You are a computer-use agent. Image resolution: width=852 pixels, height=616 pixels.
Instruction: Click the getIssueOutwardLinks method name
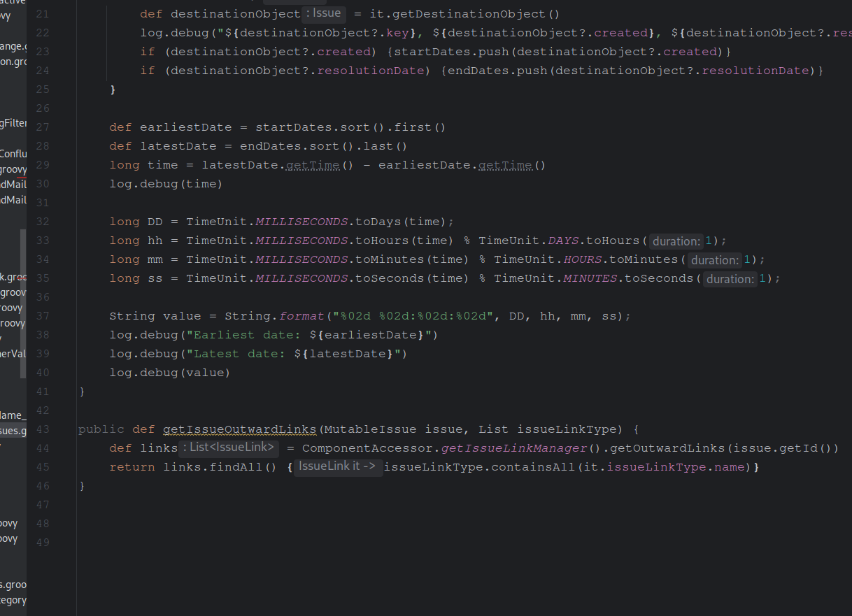coord(240,429)
